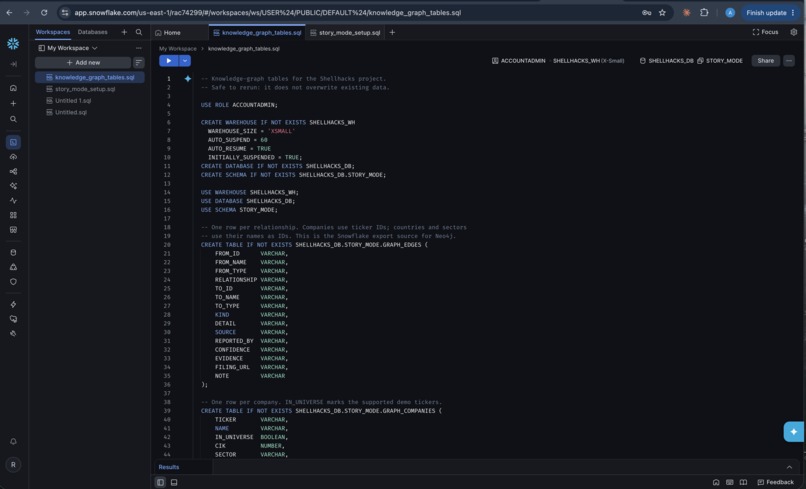Click the Add new button
Image resolution: width=806 pixels, height=489 pixels.
(x=83, y=63)
